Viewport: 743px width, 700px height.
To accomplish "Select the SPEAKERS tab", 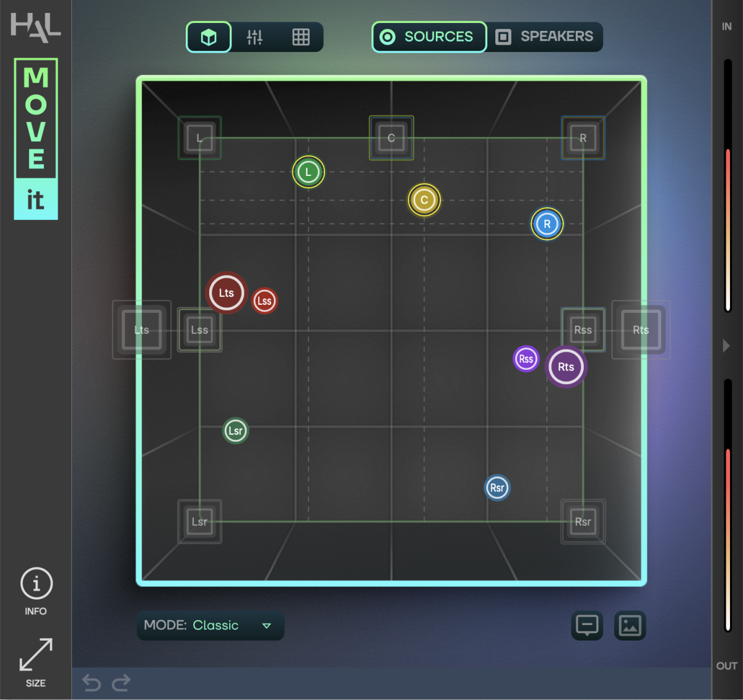I will pyautogui.click(x=545, y=37).
